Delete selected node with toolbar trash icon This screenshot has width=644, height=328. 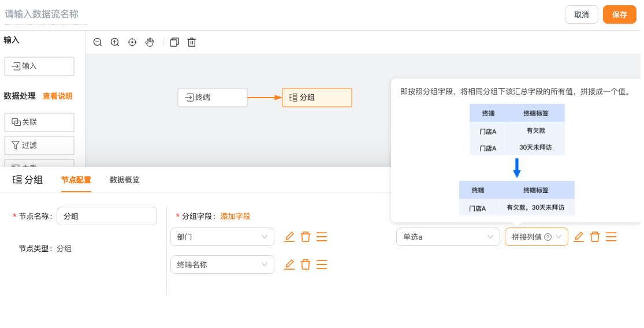coord(192,42)
